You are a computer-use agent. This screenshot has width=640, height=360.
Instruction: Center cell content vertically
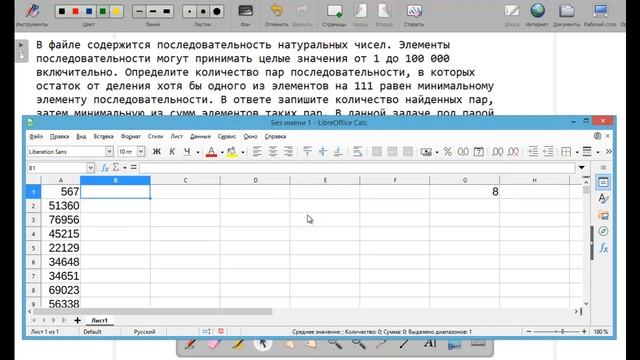coord(322,152)
